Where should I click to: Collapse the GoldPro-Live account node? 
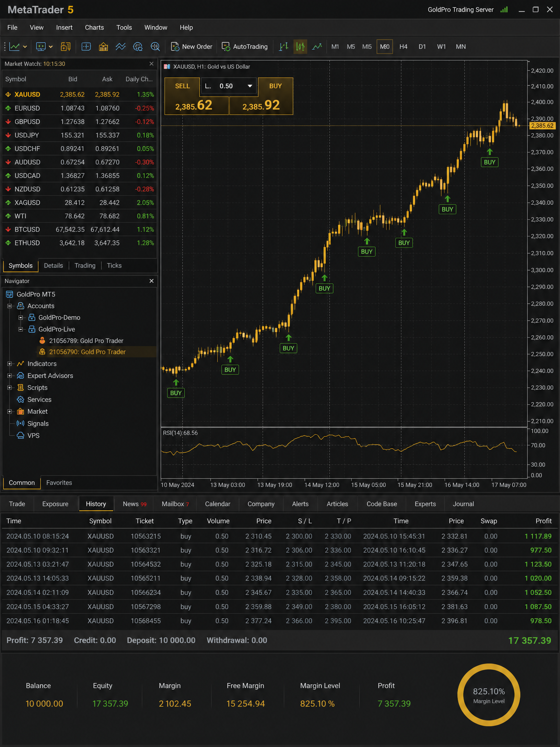tap(21, 329)
